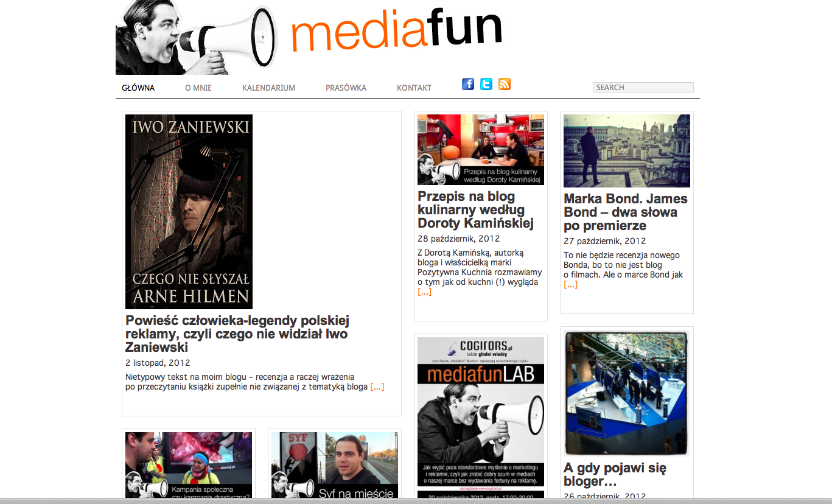Go to the GŁÓWNA menu item
832x504 pixels.
(138, 88)
